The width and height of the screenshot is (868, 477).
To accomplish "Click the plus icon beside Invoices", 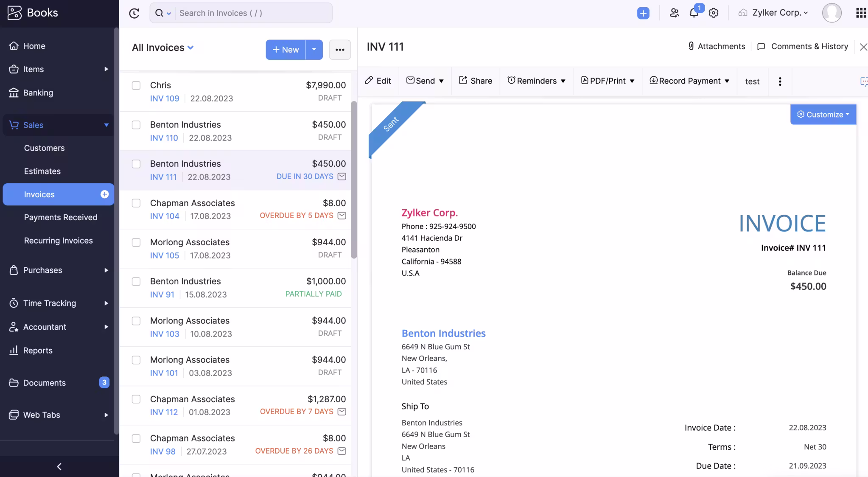I will coord(104,194).
